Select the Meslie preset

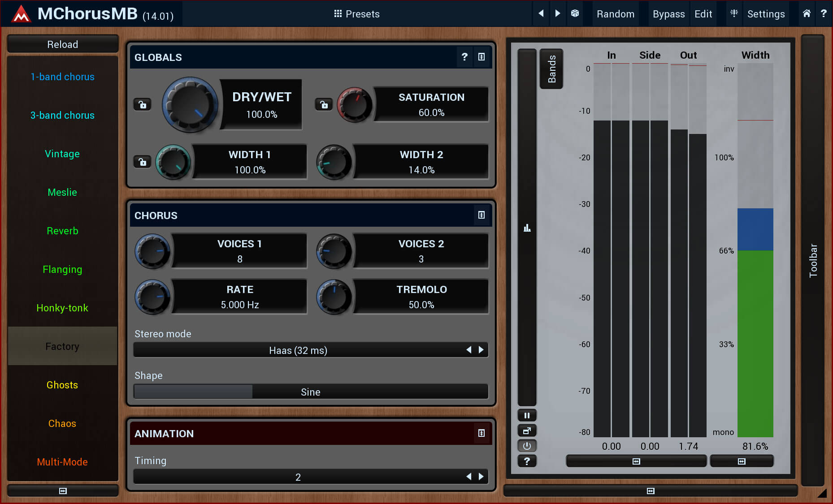(x=62, y=192)
